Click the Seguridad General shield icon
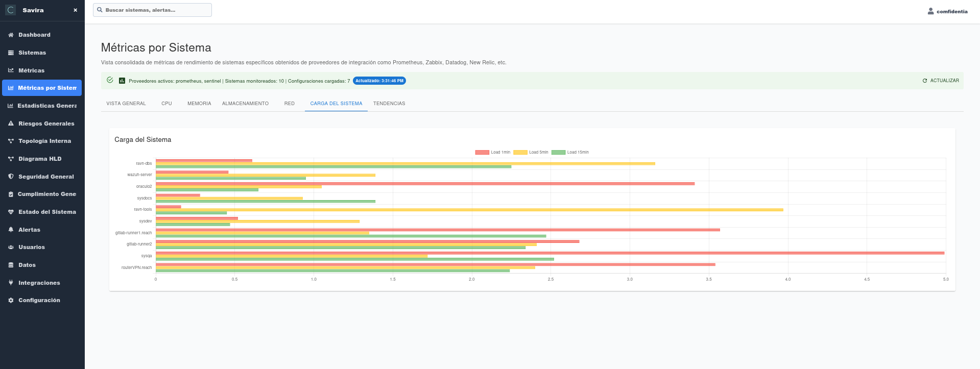 point(11,177)
